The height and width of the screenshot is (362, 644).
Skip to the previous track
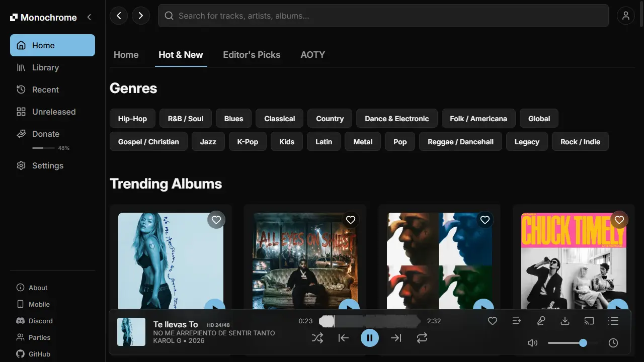[x=344, y=338]
